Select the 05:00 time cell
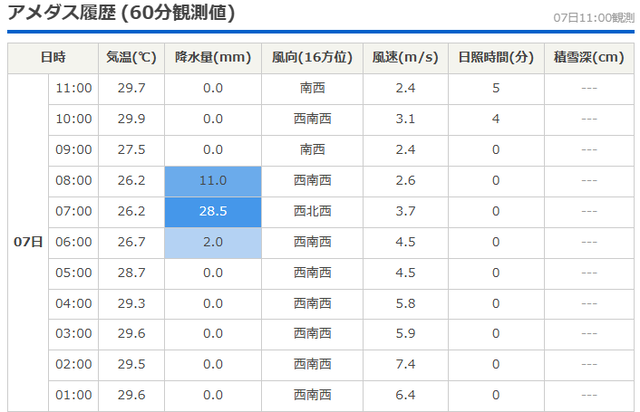This screenshot has height=412, width=640. coord(74,273)
